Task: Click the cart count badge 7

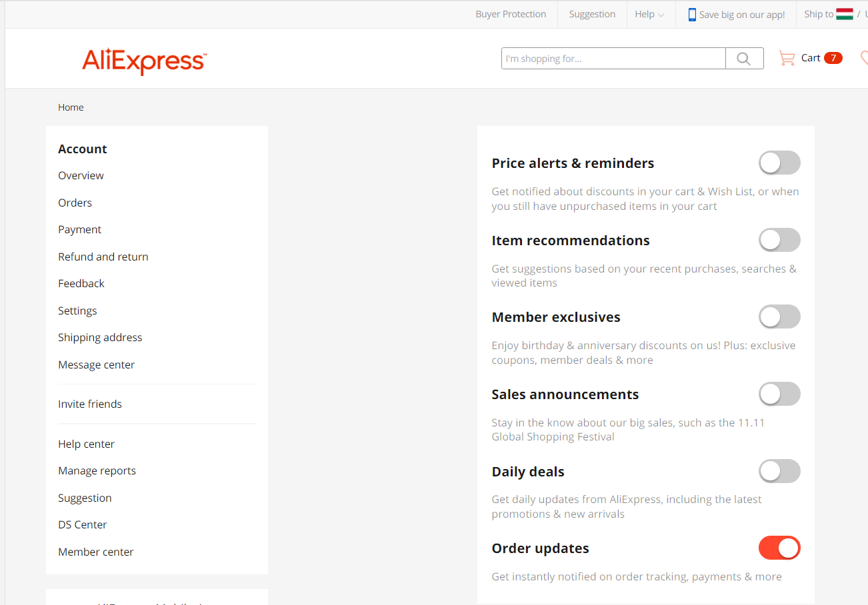Action: [x=833, y=58]
